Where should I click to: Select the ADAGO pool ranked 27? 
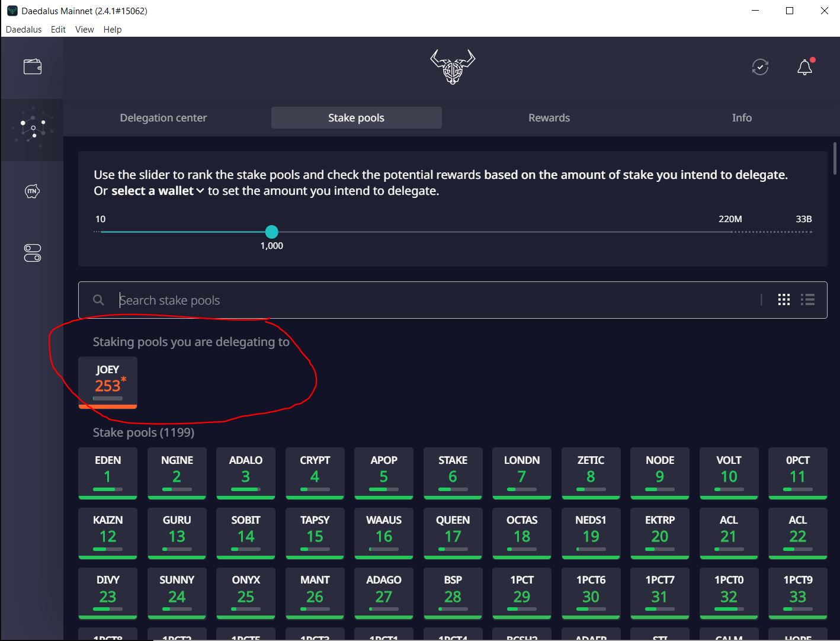384,594
